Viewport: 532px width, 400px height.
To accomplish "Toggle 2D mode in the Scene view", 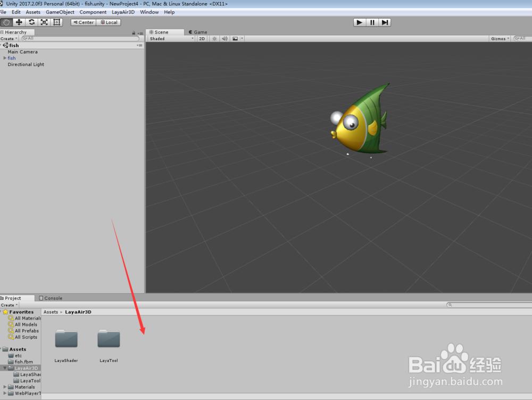I will point(202,38).
